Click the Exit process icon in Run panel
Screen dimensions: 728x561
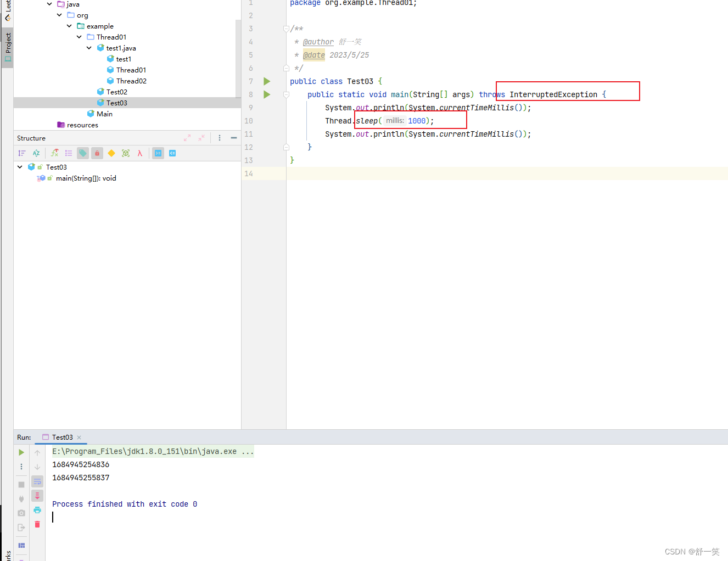tap(21, 528)
